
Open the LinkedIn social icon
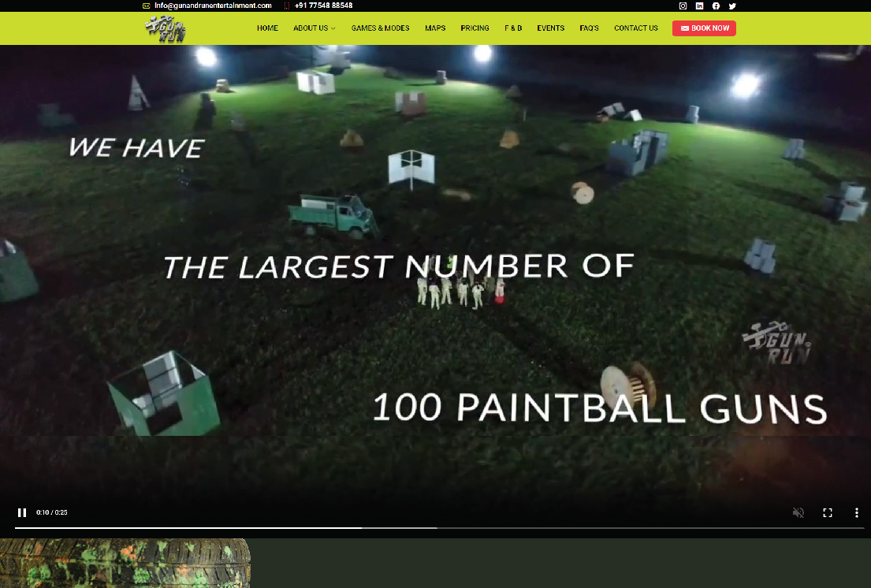tap(699, 6)
